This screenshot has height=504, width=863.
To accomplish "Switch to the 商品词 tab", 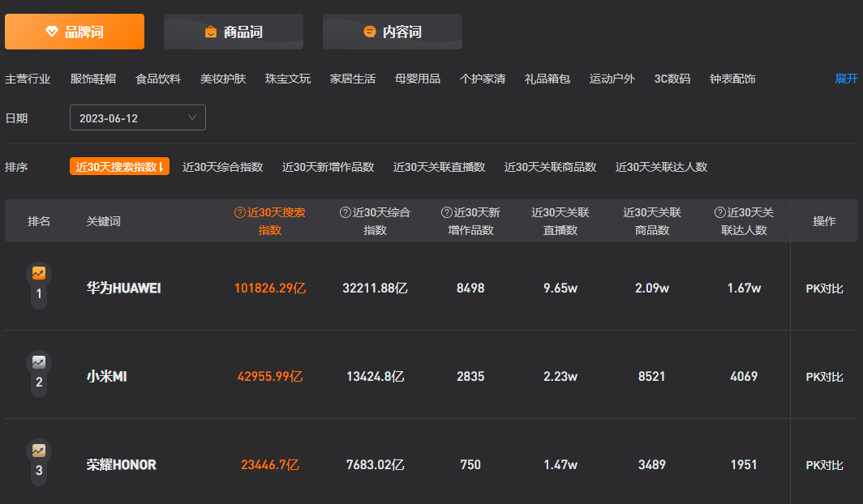I will click(234, 32).
